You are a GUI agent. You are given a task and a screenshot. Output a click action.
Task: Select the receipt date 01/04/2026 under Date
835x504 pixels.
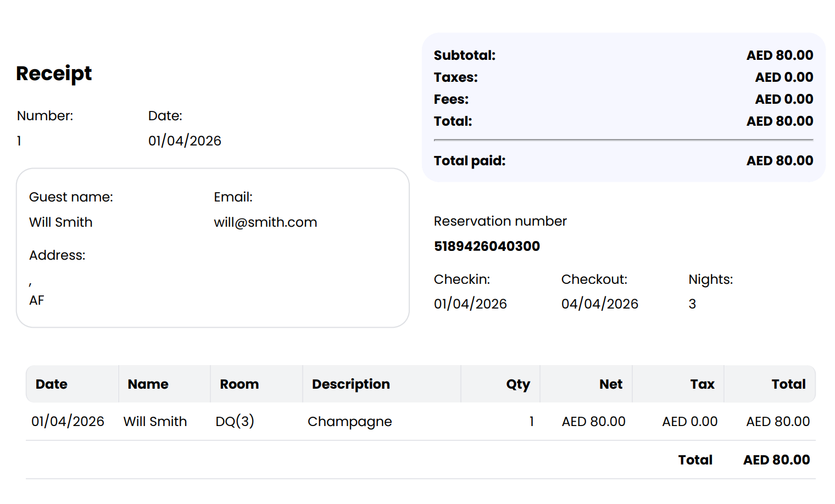[x=185, y=141]
